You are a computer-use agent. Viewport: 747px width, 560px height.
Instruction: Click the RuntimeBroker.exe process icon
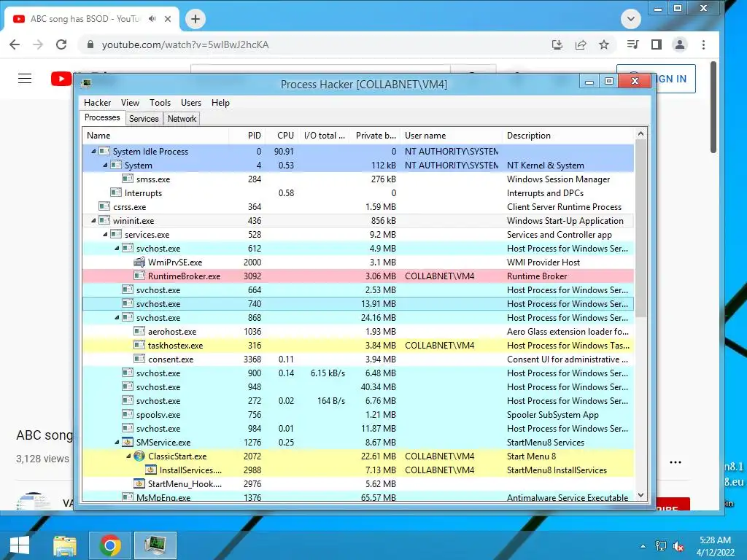(x=139, y=276)
